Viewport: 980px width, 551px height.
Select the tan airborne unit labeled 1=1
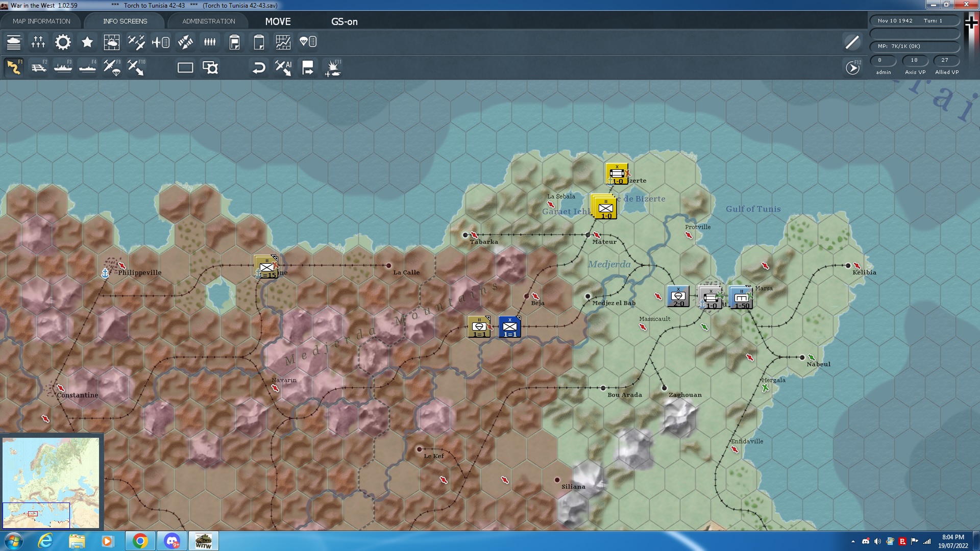pyautogui.click(x=479, y=327)
